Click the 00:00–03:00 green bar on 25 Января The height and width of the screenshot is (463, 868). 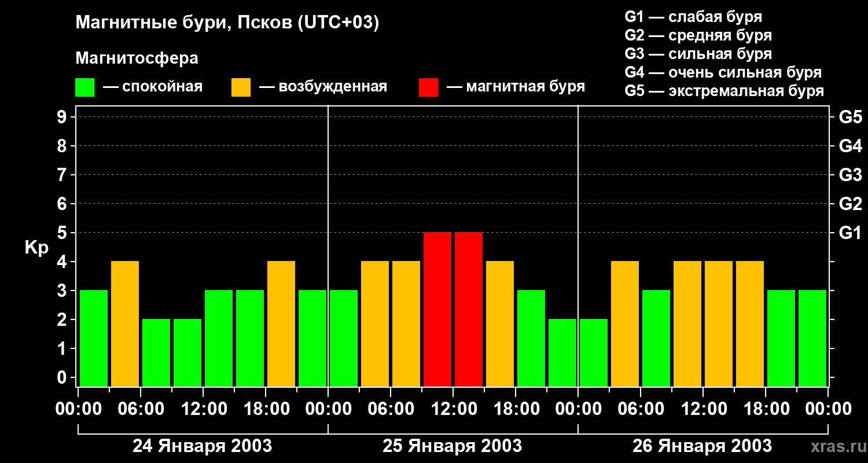(x=344, y=338)
